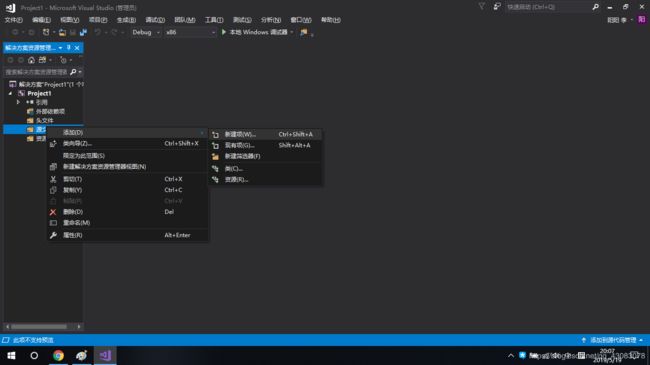
Task: Select 新建筛选器(F) in the submenu
Action: tap(265, 156)
